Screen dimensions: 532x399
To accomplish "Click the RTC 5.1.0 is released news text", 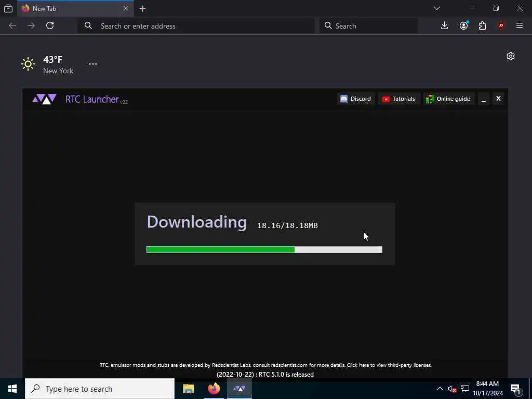I will click(265, 375).
